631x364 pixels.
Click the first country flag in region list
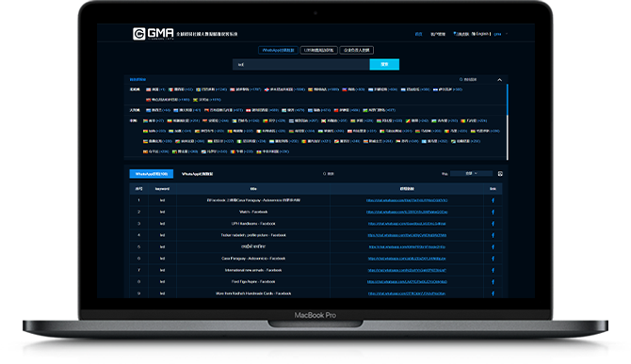[x=149, y=89]
